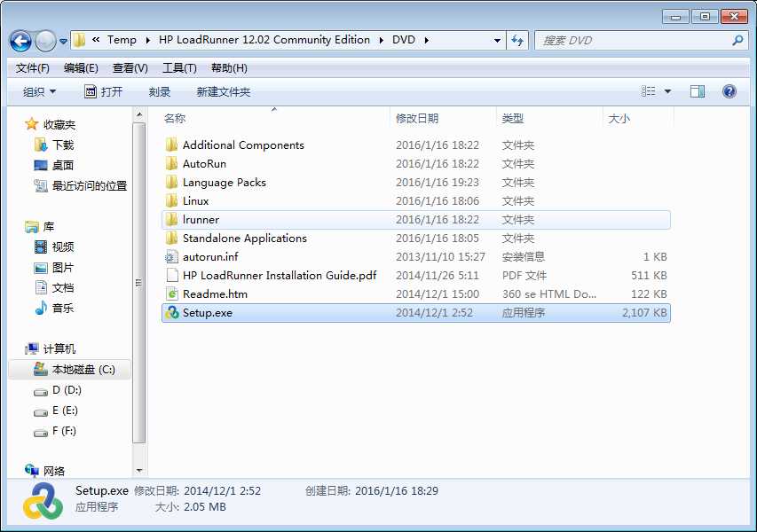Image resolution: width=757 pixels, height=532 pixels.
Task: Open the 音乐 library
Action: pos(54,308)
